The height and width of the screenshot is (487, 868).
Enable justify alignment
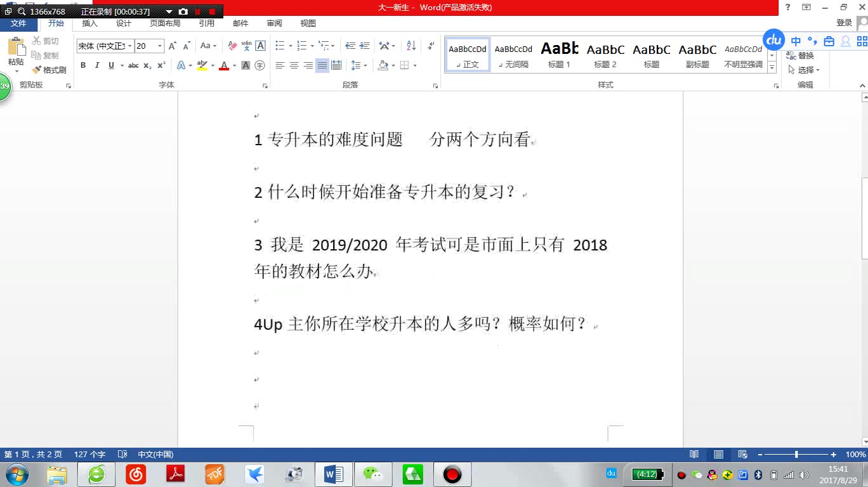(x=322, y=65)
